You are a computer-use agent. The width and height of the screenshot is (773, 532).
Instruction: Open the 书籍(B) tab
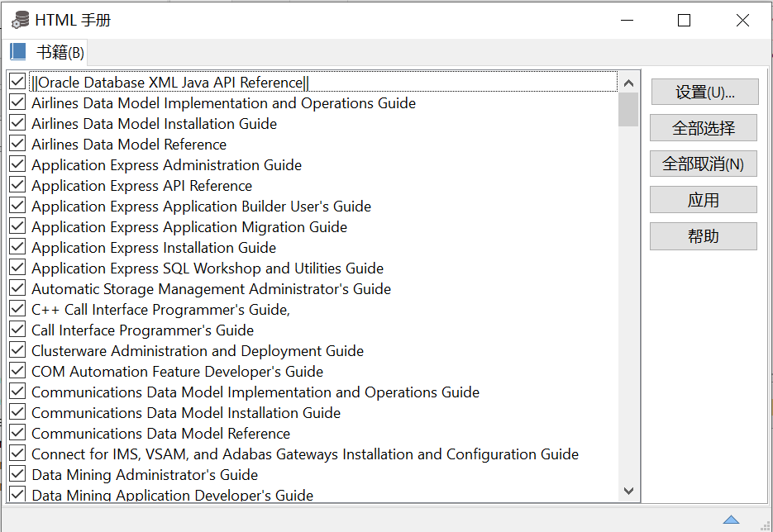45,52
